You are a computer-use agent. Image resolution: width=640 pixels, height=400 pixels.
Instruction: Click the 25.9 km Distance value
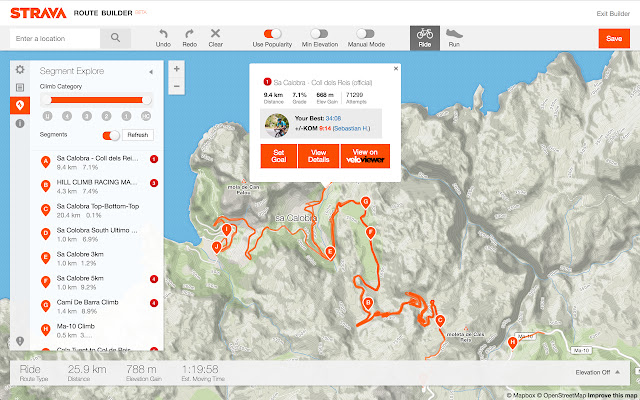(87, 369)
